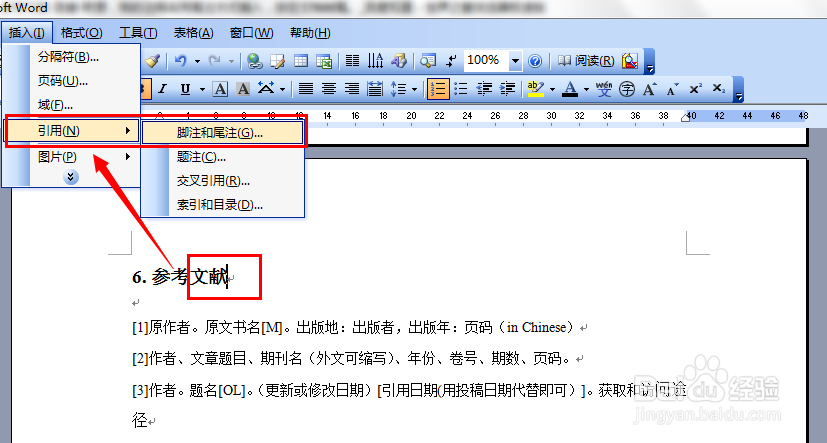Toggle subscript x₂ button
This screenshot has width=827, height=443.
719,89
